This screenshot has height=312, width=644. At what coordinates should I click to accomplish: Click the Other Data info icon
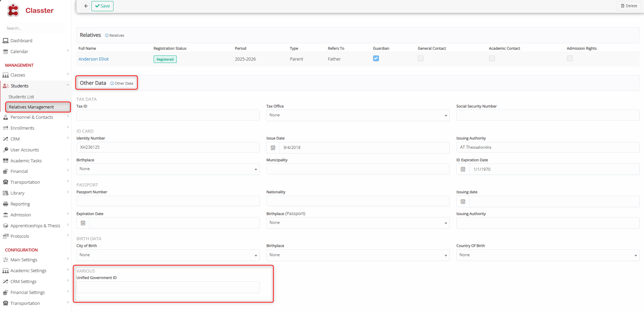pos(112,83)
